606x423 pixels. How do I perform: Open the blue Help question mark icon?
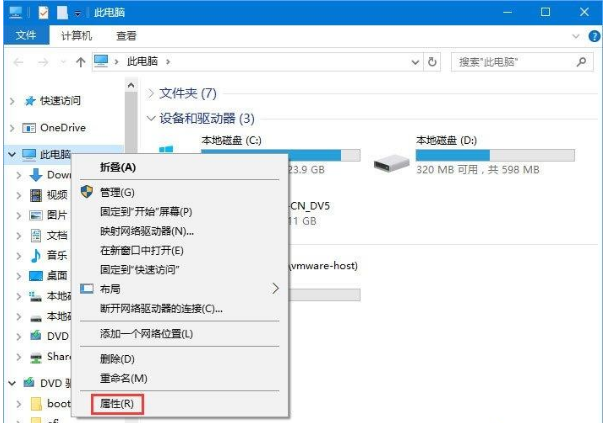[594, 36]
